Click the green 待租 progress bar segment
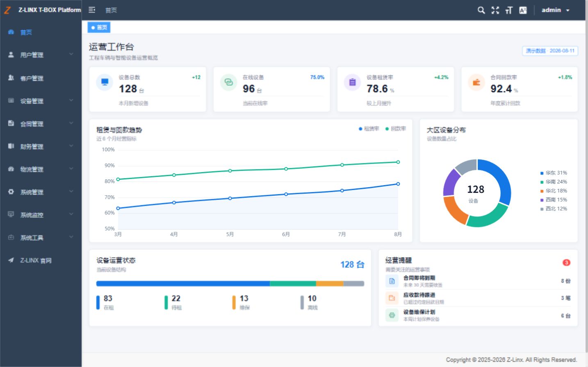 293,283
